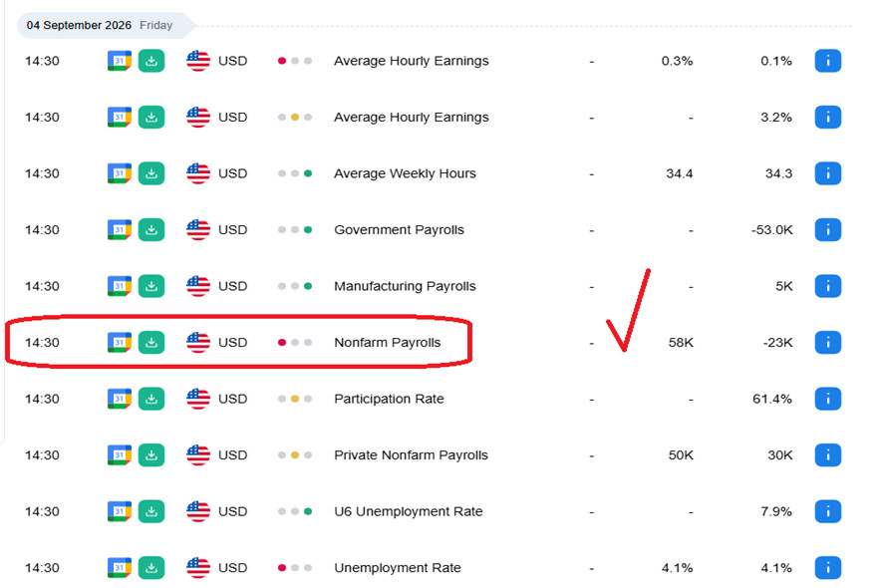Download Private Nonfarm Payrolls calendar event
The image size is (883, 588).
tap(151, 455)
